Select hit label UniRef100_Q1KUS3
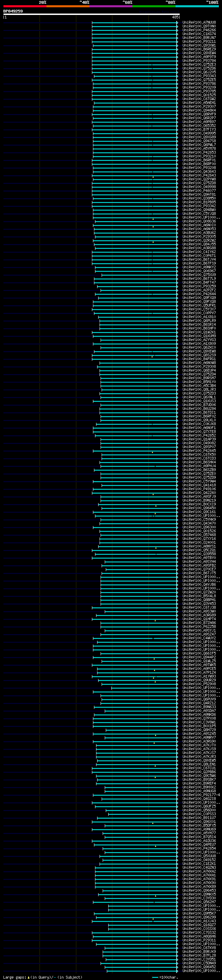 (199, 401)
